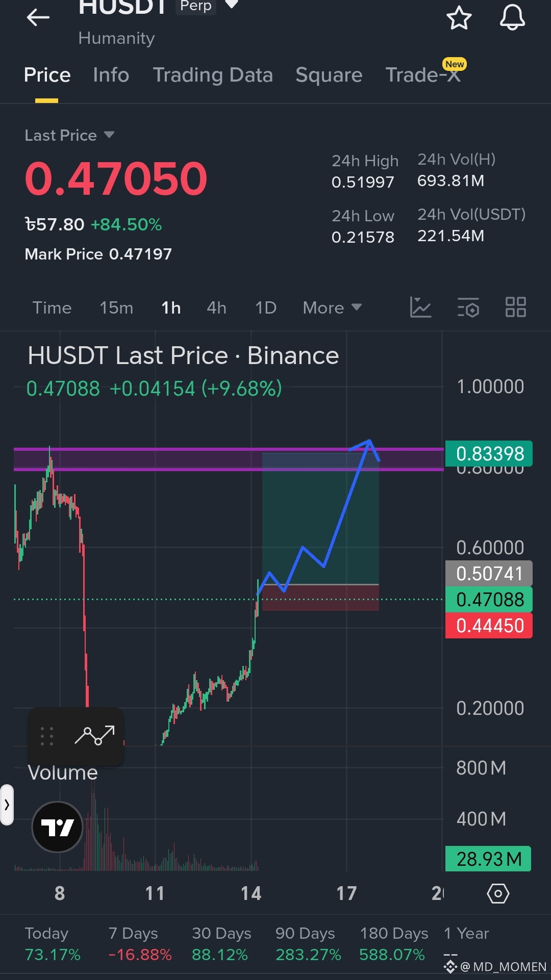Tap the date 11 on time axis

pos(155,893)
